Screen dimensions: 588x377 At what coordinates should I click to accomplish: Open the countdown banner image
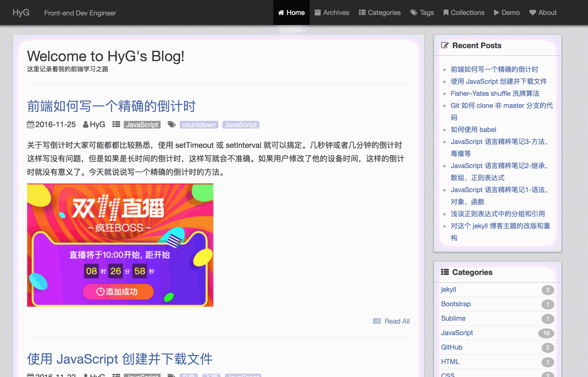tap(120, 245)
